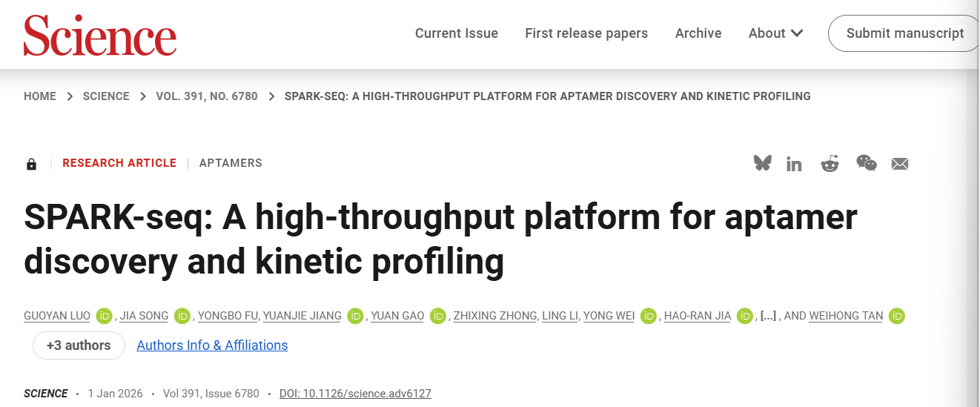Expand the [...] truncated author list

768,317
